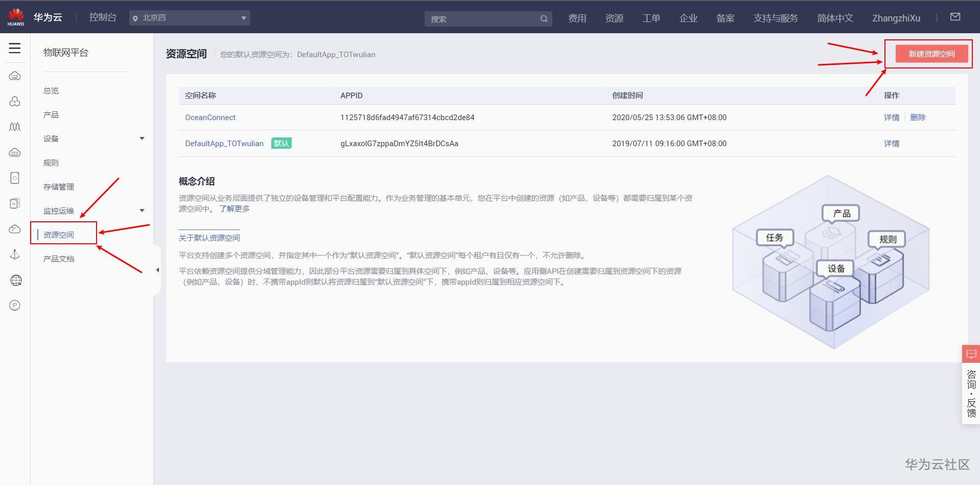
Task: Click the 概念介绍 heading
Action: 197,181
